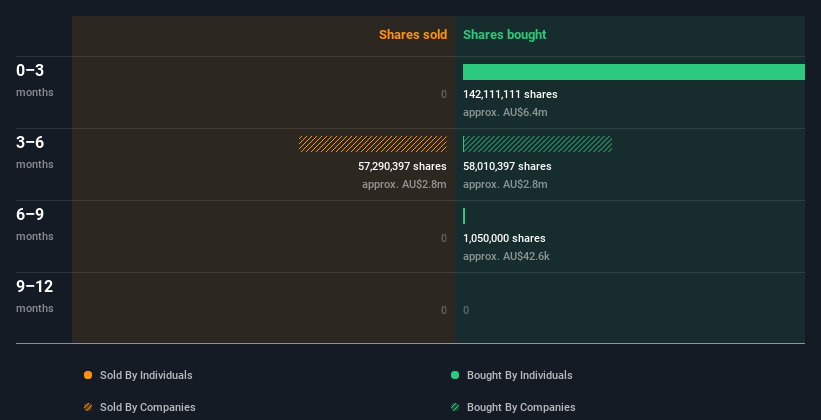This screenshot has height=420, width=821.
Task: Click the 6–9 months row label
Action: coord(35,224)
